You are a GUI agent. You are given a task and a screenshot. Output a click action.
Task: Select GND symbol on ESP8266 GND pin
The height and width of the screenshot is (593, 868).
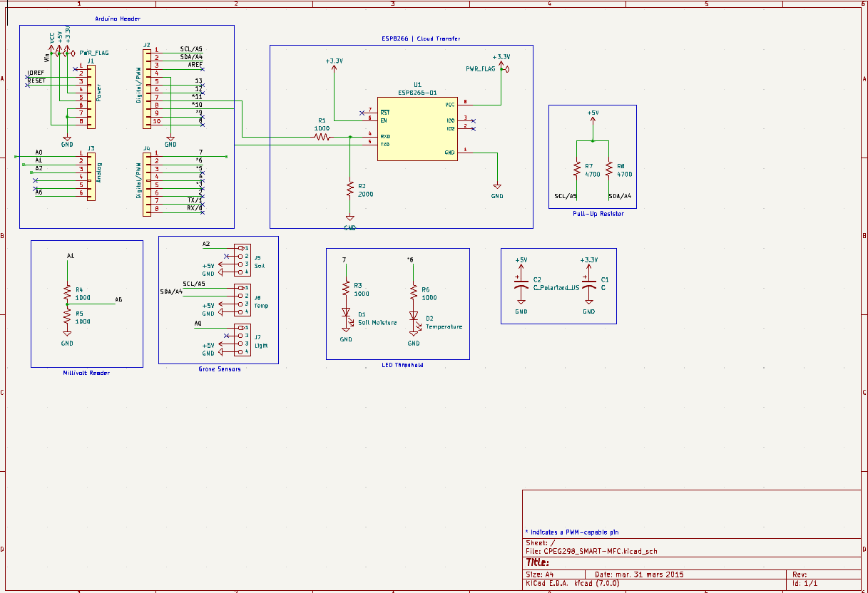point(497,189)
